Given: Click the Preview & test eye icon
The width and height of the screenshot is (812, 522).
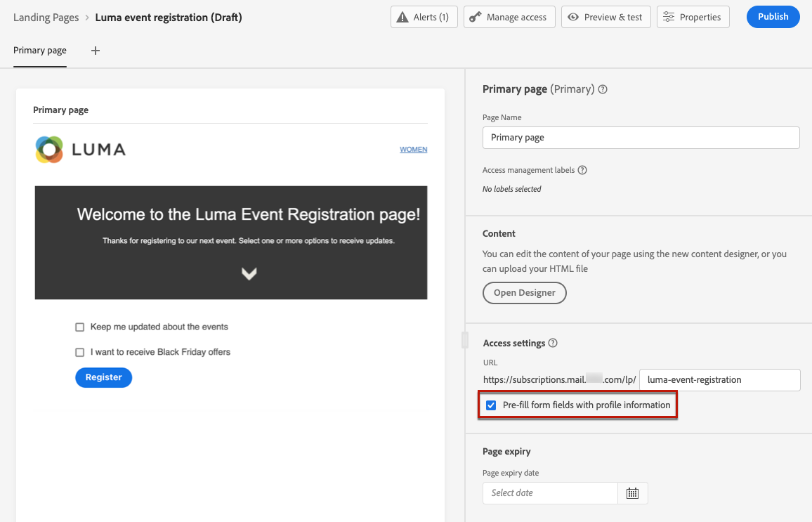Looking at the screenshot, I should (x=574, y=17).
